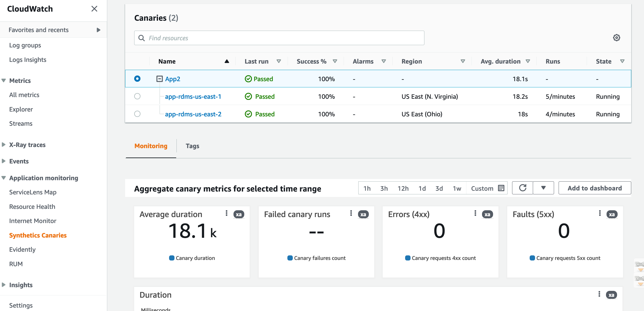Select the app-rdms-us-east-1 radio button
Image resolution: width=644 pixels, height=311 pixels.
click(137, 96)
